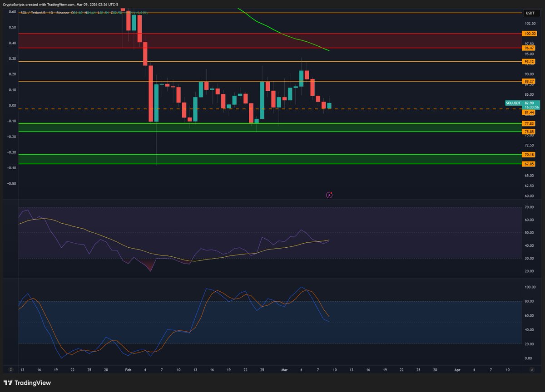Select the SOLUSDT price label
The width and height of the screenshot is (545, 392).
[514, 103]
